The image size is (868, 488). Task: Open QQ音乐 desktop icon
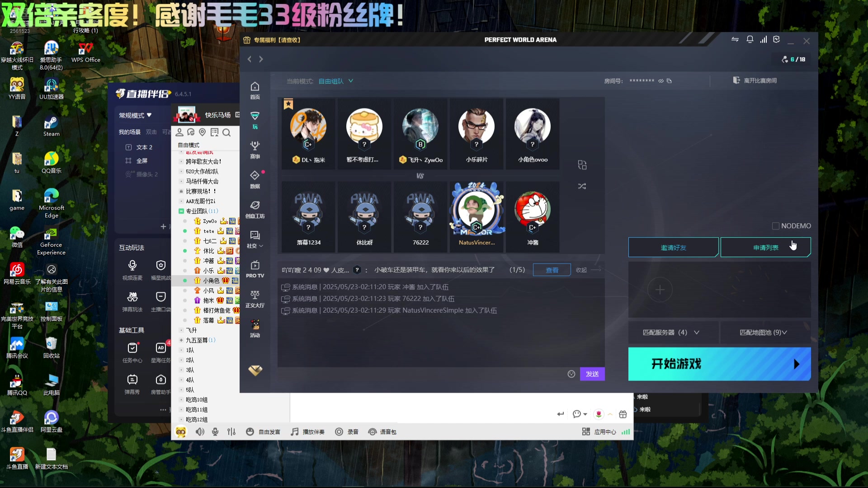(52, 163)
